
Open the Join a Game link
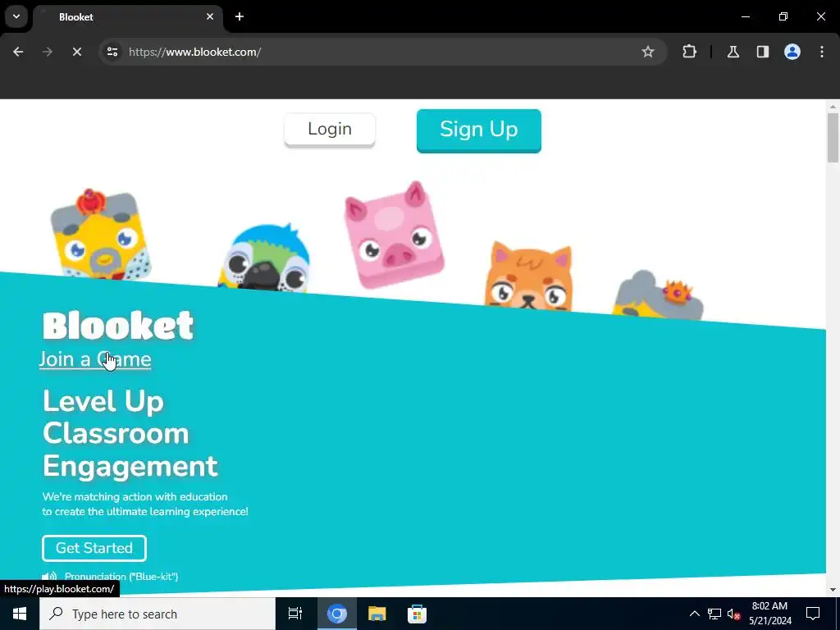95,359
